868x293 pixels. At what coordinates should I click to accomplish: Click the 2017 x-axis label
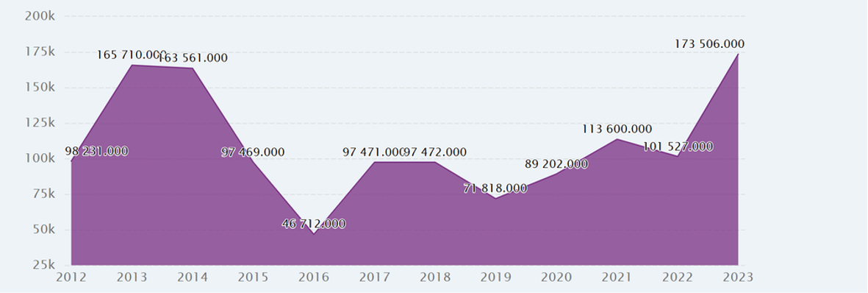click(x=374, y=277)
